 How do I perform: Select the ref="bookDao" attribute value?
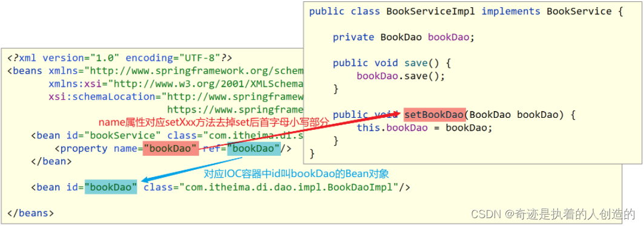(x=254, y=149)
